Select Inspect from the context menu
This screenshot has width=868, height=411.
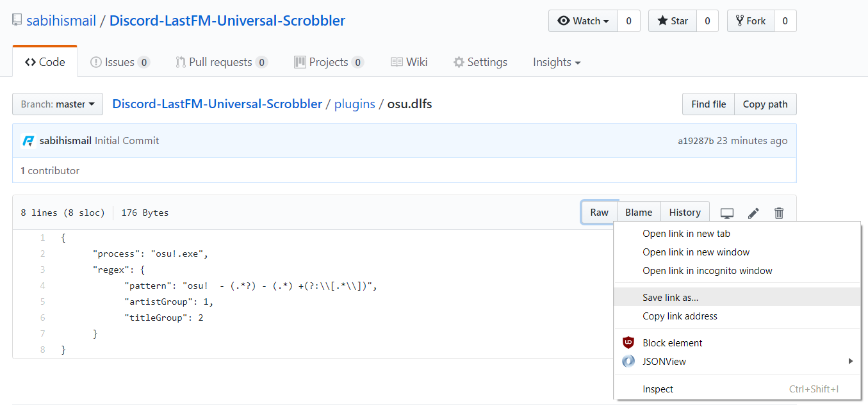(657, 389)
